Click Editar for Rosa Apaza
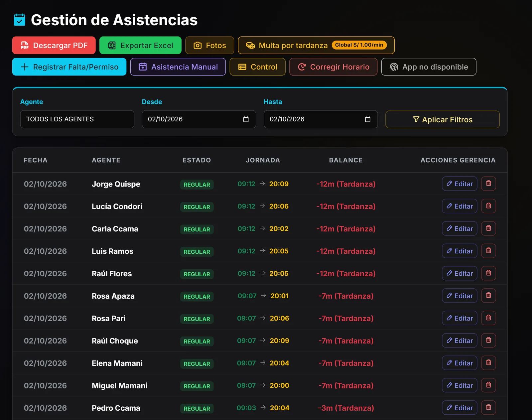 (460, 296)
